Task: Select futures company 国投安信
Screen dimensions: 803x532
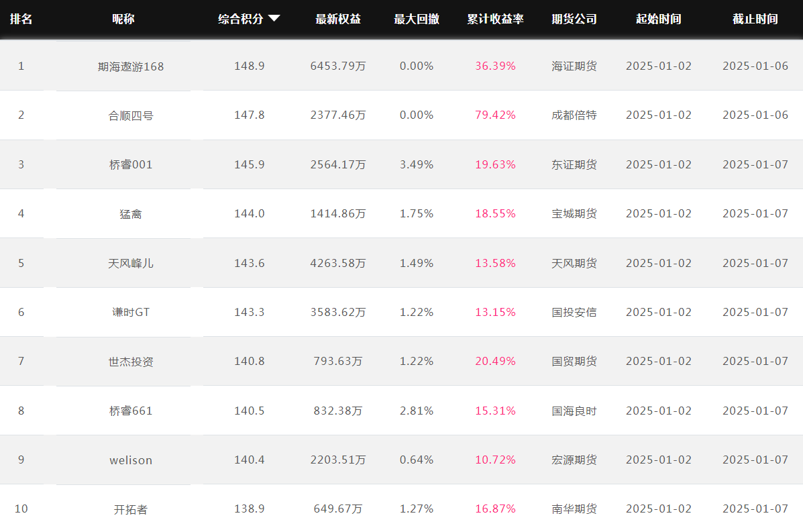Action: pos(574,312)
